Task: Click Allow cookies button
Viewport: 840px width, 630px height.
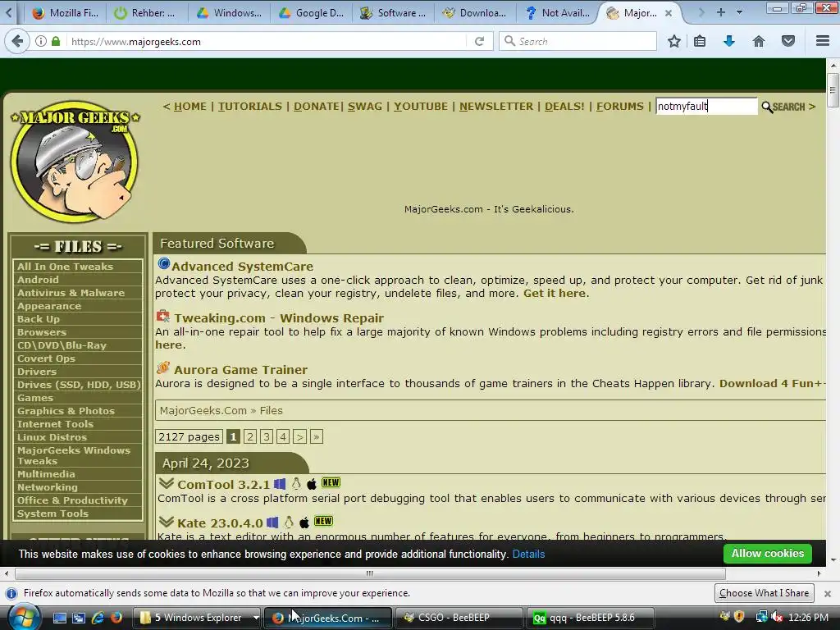Action: tap(767, 554)
